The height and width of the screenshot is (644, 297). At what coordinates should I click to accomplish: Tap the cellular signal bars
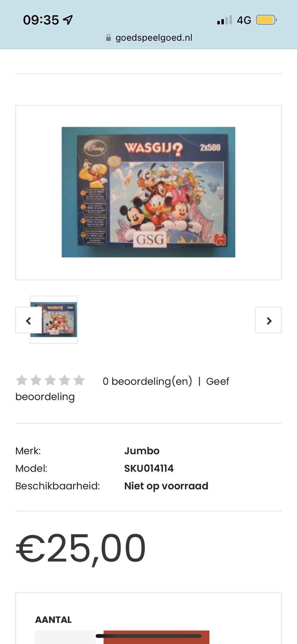[225, 20]
